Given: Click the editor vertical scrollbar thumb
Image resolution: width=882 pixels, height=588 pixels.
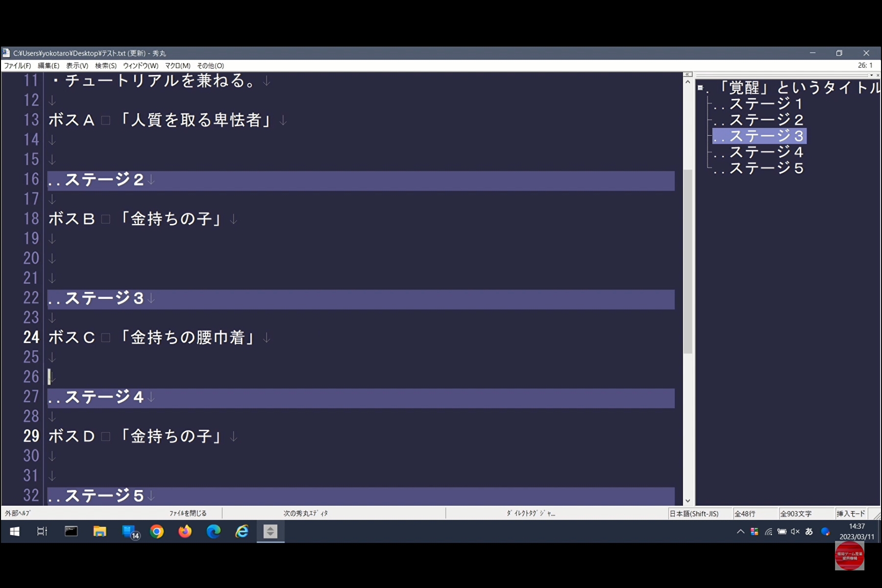Looking at the screenshot, I should pos(687,262).
